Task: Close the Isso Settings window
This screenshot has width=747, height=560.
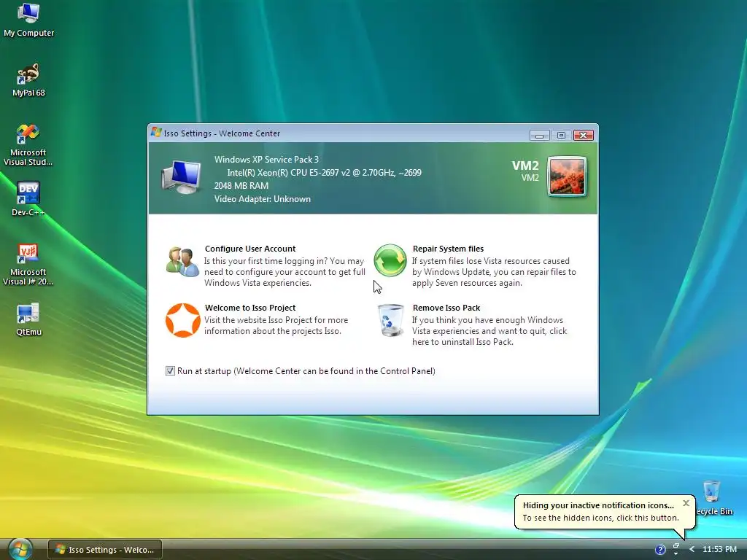Action: [x=583, y=135]
